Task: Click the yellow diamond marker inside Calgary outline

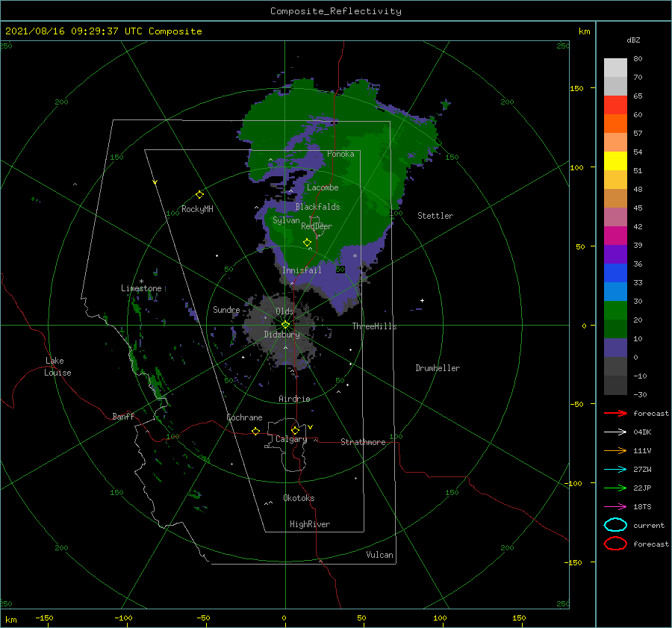Action: (x=295, y=430)
